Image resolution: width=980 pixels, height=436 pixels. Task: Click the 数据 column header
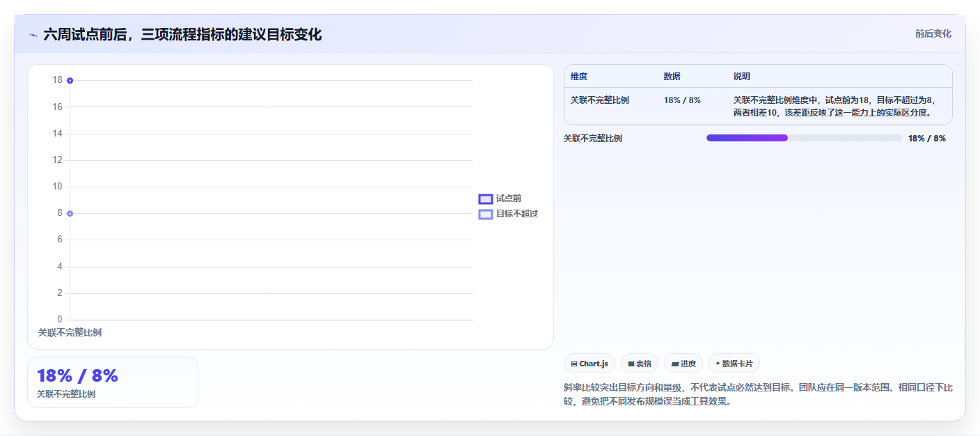(x=672, y=77)
